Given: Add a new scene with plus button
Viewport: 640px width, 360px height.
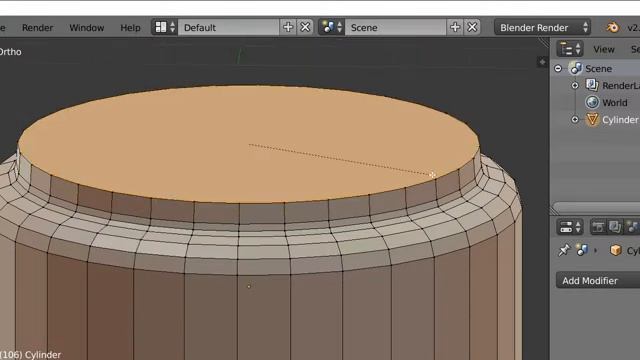Looking at the screenshot, I should pos(455,27).
